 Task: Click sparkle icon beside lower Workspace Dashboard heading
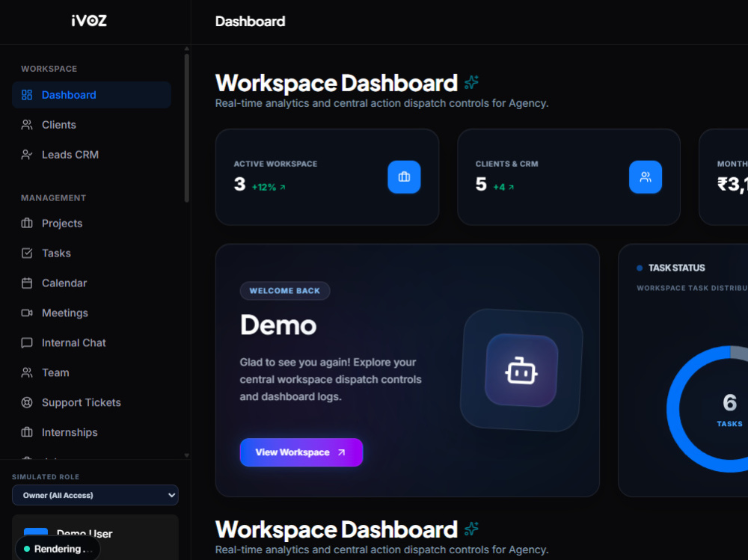click(471, 529)
